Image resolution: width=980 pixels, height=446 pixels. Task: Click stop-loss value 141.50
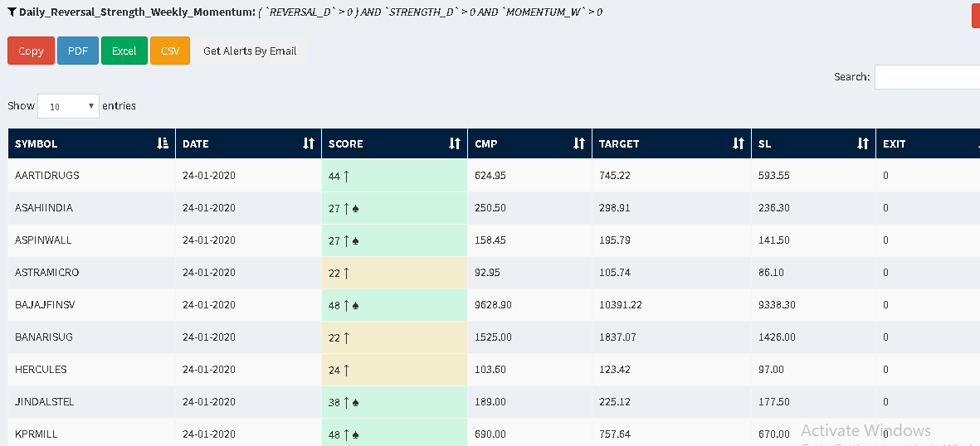pos(773,240)
